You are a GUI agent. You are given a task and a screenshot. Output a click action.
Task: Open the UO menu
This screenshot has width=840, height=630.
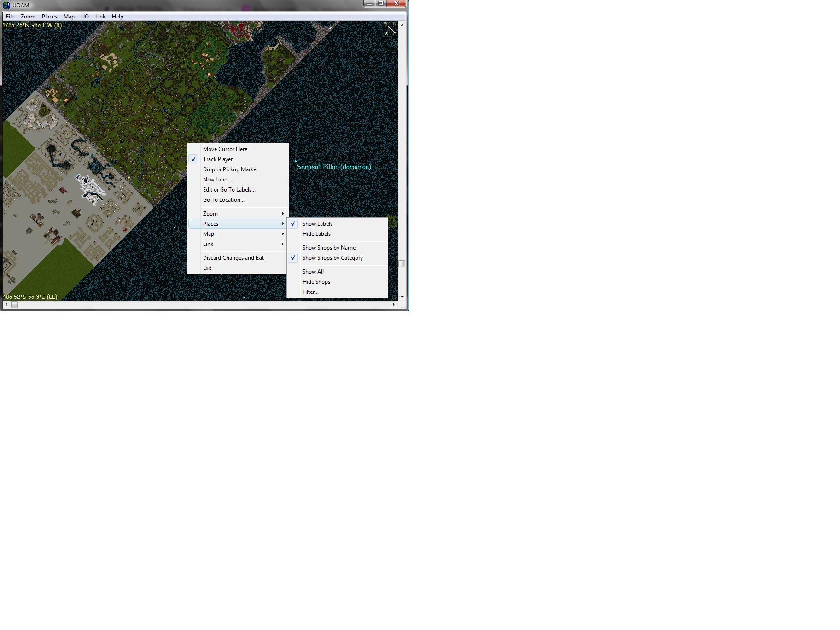pos(85,17)
